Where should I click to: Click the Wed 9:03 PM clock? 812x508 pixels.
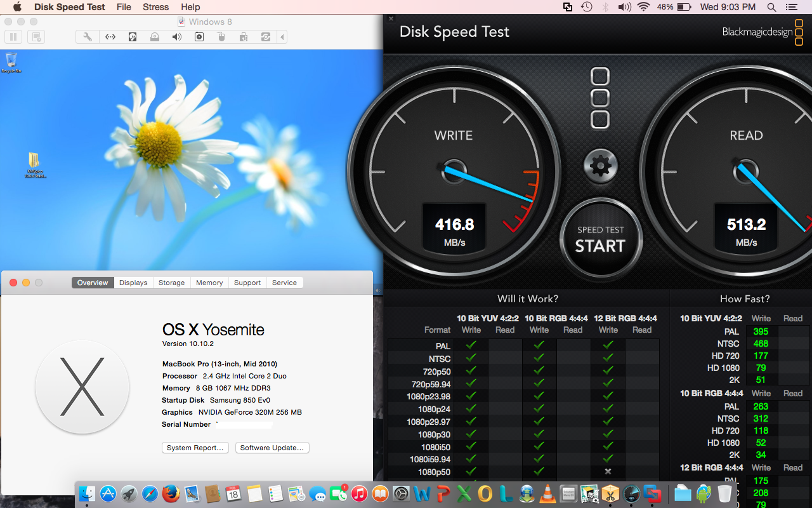728,7
